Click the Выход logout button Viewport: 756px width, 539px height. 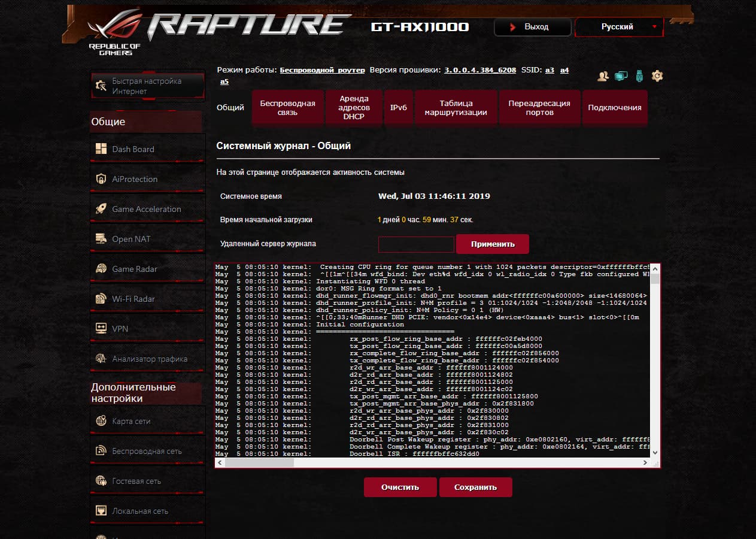tap(532, 27)
